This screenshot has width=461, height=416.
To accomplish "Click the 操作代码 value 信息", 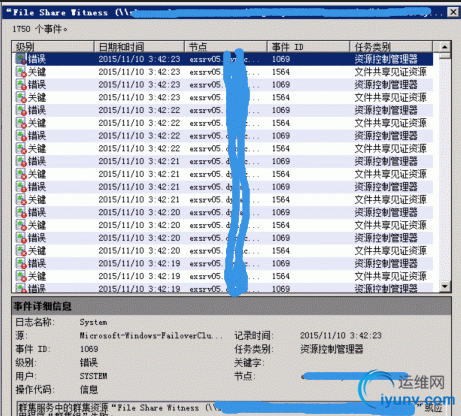I will [89, 389].
